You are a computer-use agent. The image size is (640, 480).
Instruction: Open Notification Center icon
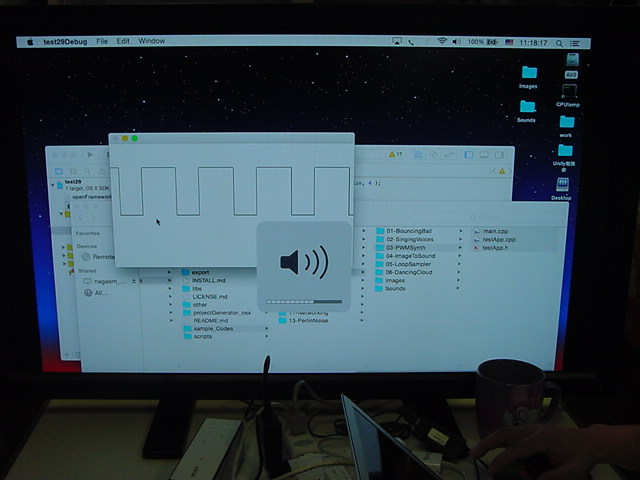coord(575,43)
